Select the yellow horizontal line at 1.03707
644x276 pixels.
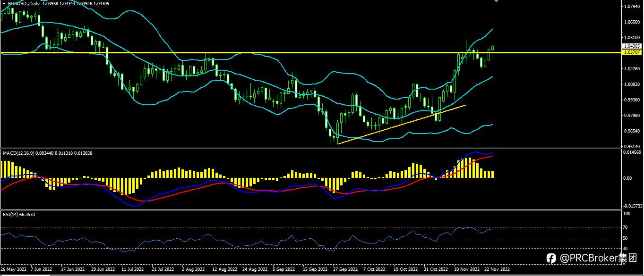[310, 52]
